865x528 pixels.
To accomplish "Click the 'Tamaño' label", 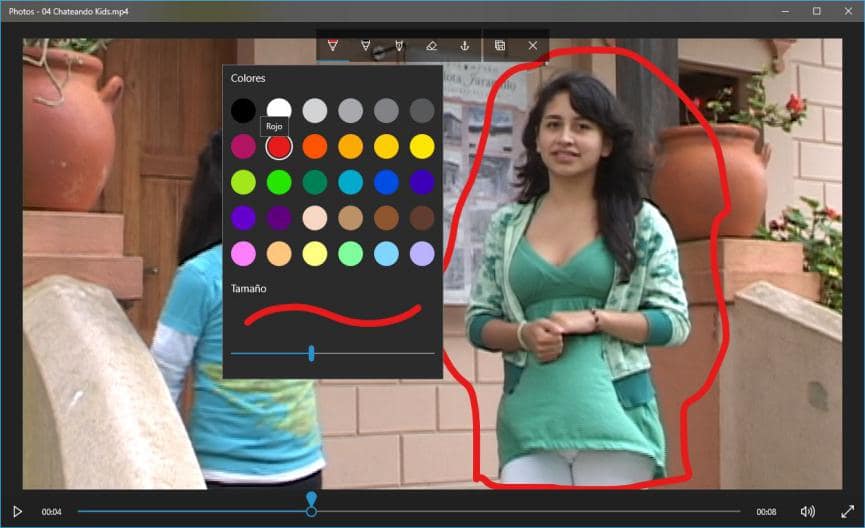I will pos(248,289).
